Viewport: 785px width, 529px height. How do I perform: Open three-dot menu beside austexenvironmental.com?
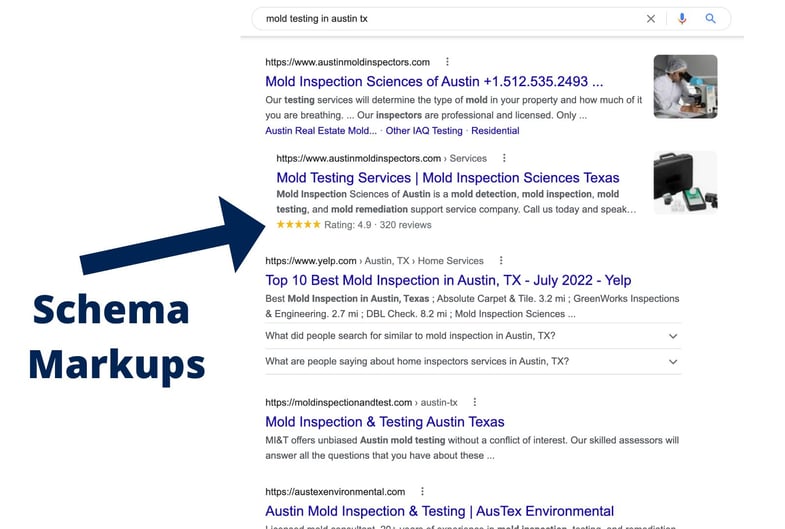click(422, 491)
